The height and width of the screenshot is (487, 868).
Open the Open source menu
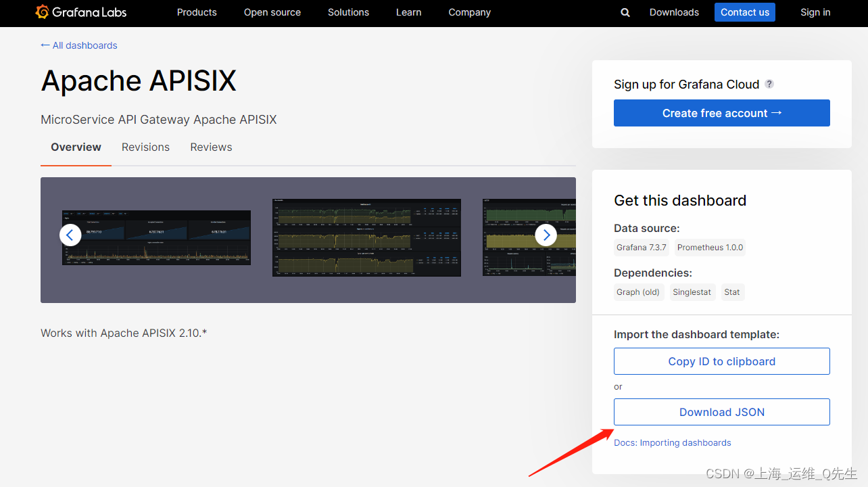coord(272,12)
